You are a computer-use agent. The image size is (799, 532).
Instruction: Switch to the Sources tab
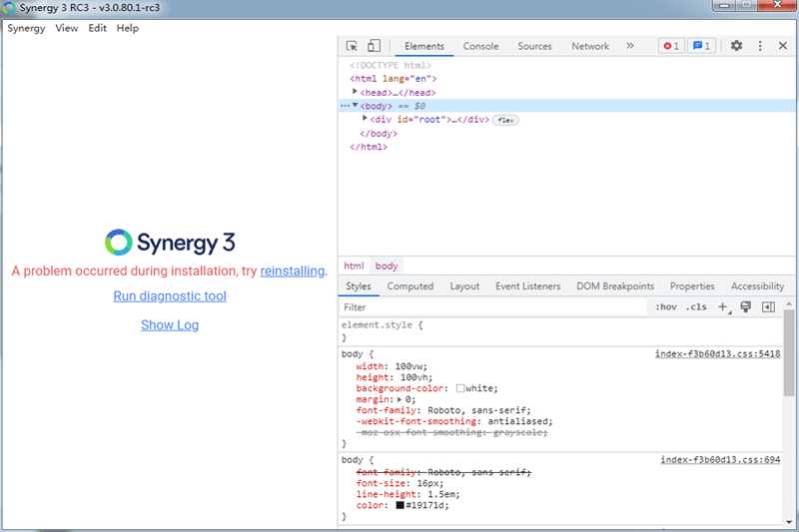pos(534,46)
